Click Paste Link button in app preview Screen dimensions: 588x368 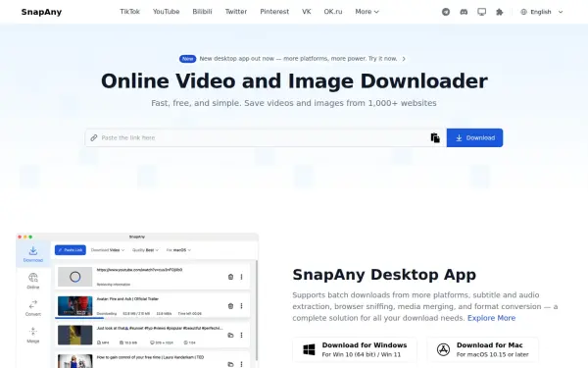[x=71, y=250]
